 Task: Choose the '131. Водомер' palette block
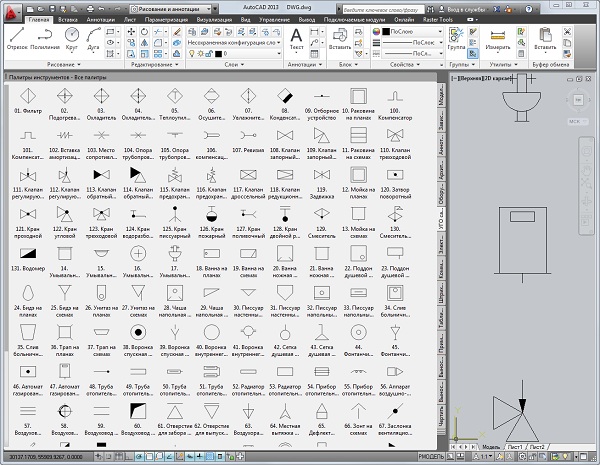coord(28,254)
